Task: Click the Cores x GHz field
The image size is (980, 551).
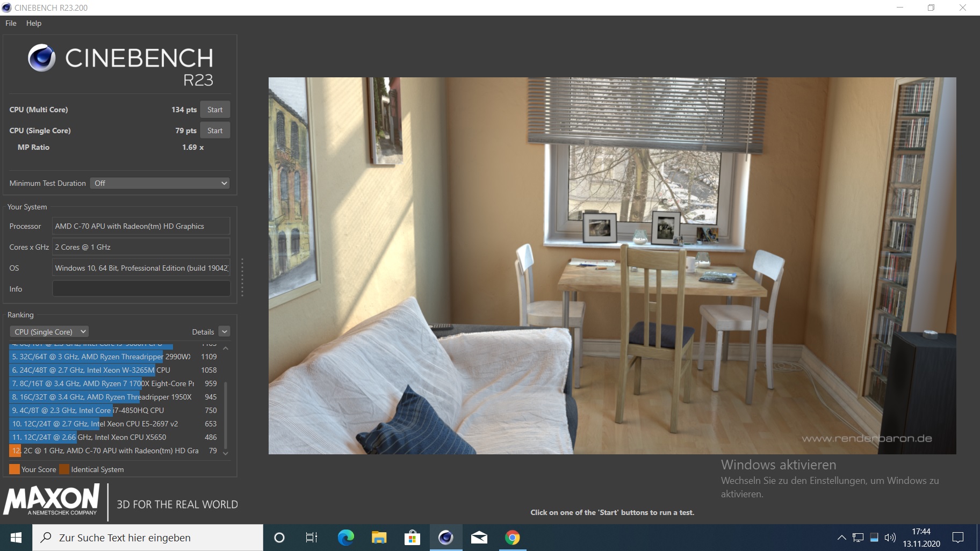Action: coord(141,247)
